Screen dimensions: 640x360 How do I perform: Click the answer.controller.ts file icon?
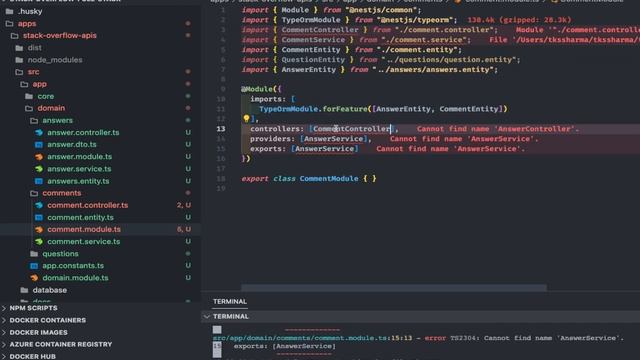(39, 133)
